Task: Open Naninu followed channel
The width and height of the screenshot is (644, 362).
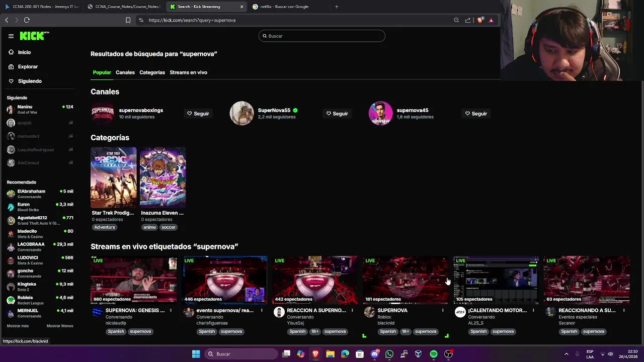Action: point(40,109)
